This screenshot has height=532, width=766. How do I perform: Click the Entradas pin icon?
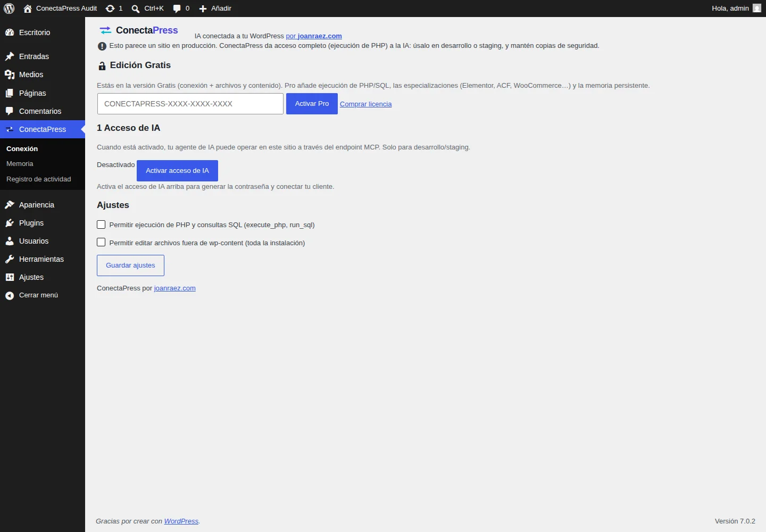10,56
